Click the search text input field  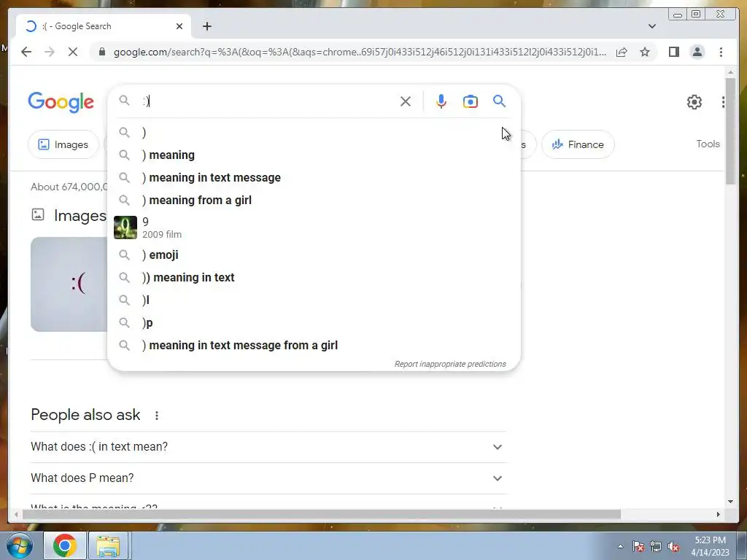[267, 101]
